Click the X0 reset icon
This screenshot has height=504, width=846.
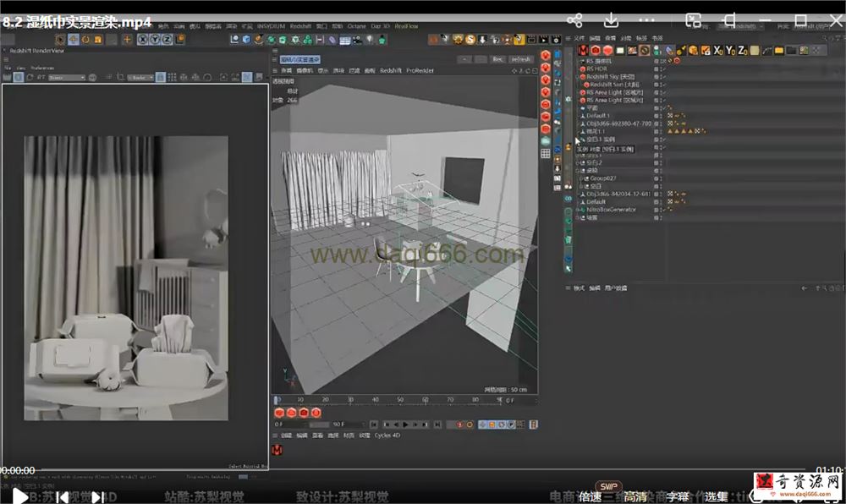pyautogui.click(x=718, y=50)
